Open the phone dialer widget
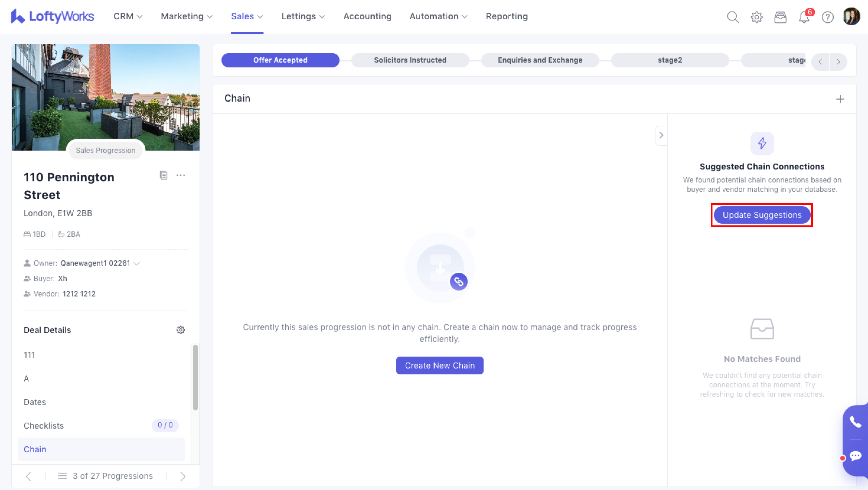This screenshot has height=490, width=868. pos(855,422)
